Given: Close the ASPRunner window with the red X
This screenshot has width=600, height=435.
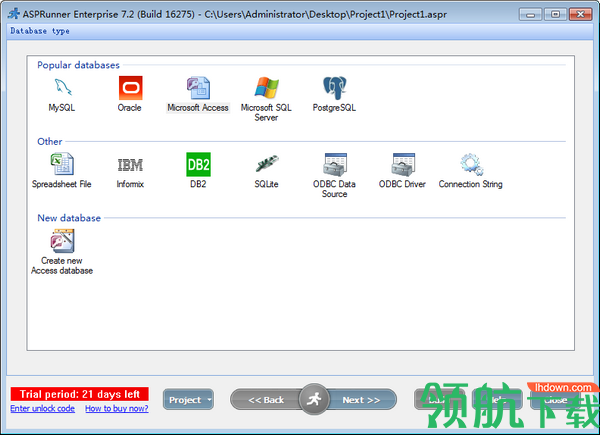Looking at the screenshot, I should pyautogui.click(x=580, y=15).
